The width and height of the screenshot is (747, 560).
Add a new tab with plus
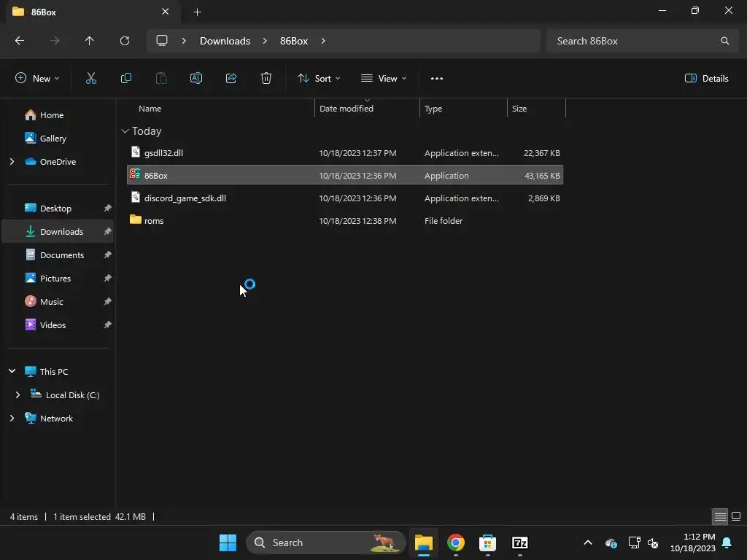point(197,12)
